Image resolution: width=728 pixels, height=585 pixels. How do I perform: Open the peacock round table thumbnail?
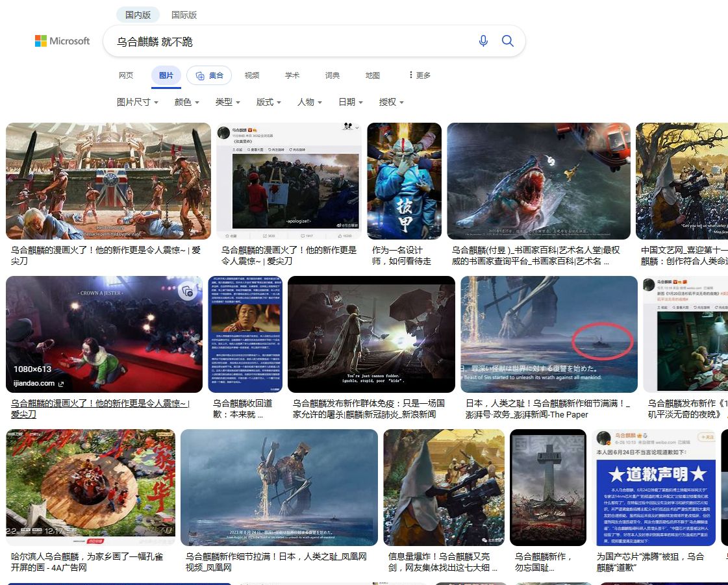[90, 488]
